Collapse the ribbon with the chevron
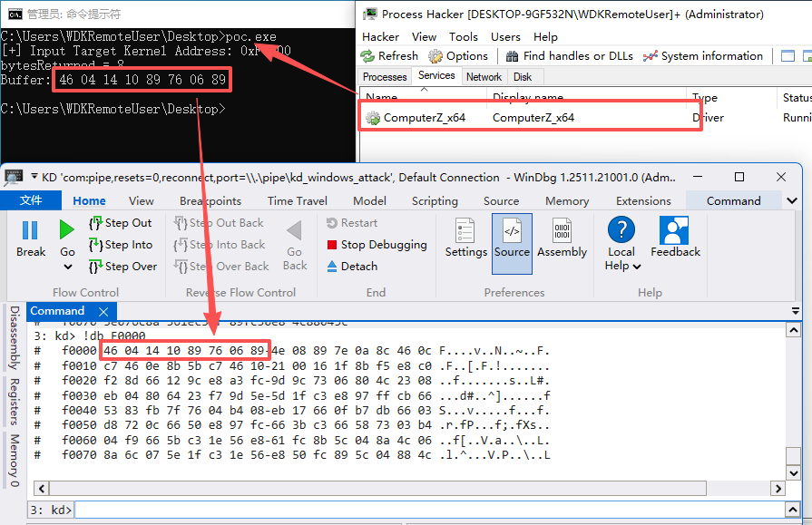Screen dimensions: 812x525 tap(792, 201)
